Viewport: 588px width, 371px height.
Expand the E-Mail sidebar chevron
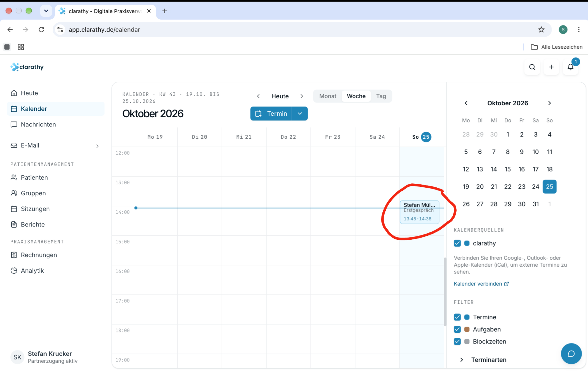97,146
